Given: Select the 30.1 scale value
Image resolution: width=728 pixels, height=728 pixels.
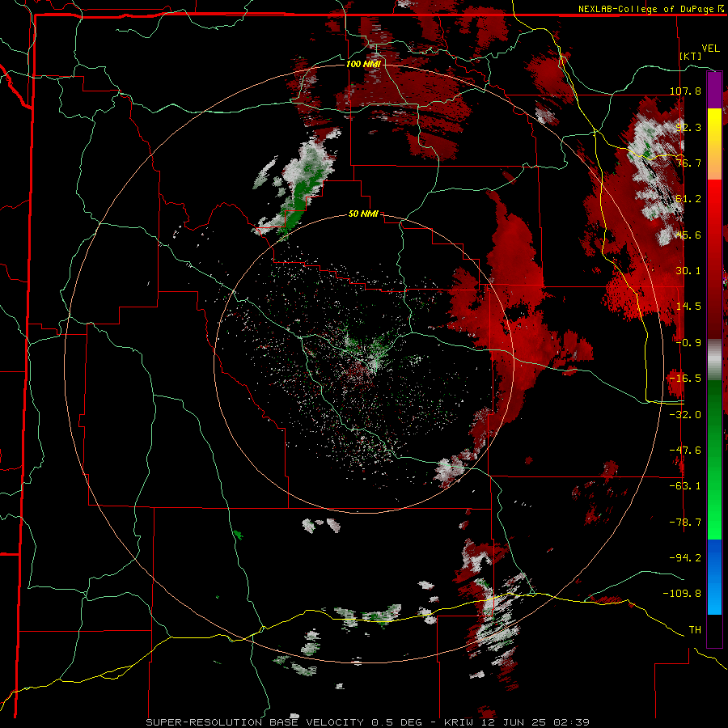Looking at the screenshot, I should (688, 270).
